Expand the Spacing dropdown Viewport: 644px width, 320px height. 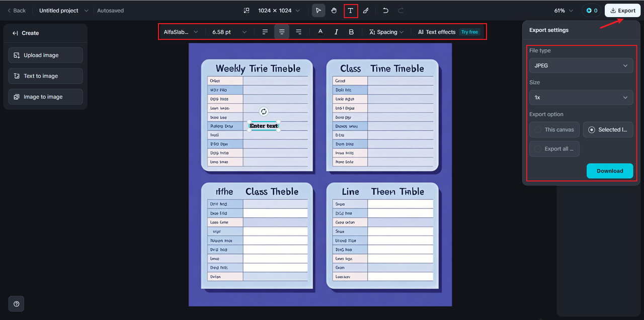pyautogui.click(x=386, y=32)
